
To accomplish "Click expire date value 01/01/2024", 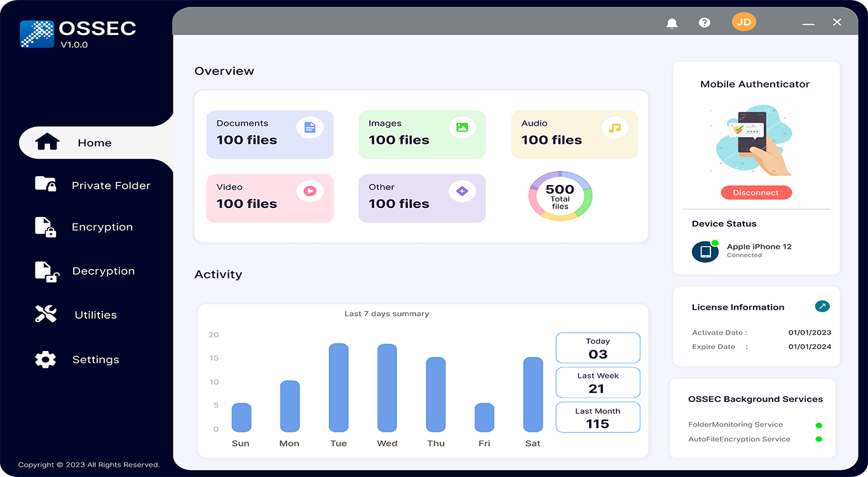I will [x=810, y=347].
